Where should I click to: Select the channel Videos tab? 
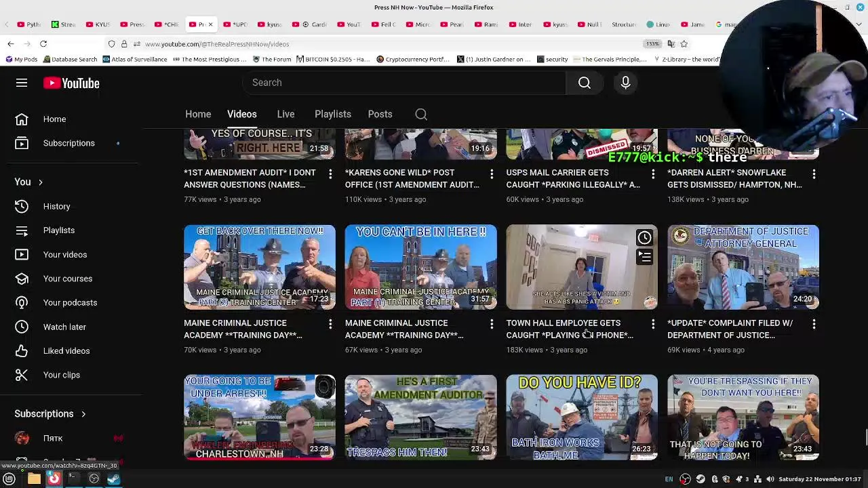tap(241, 115)
